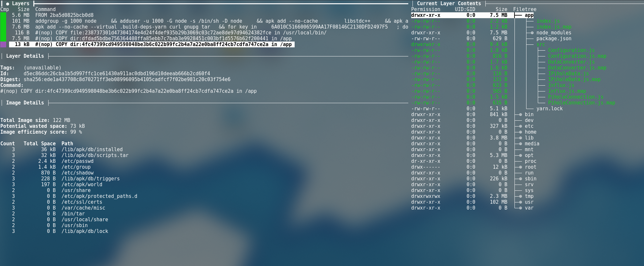The height and width of the screenshot is (266, 644).
Task: Select package.json in the filetree
Action: pos(554,39)
